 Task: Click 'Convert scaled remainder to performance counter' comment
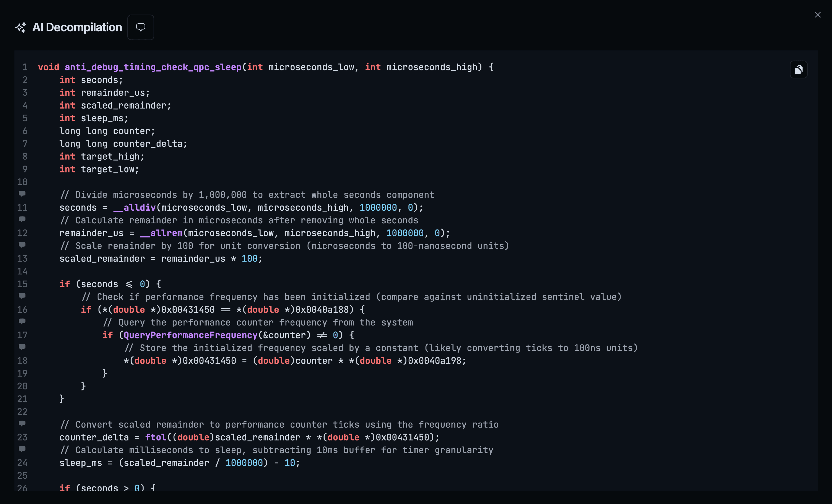click(279, 425)
